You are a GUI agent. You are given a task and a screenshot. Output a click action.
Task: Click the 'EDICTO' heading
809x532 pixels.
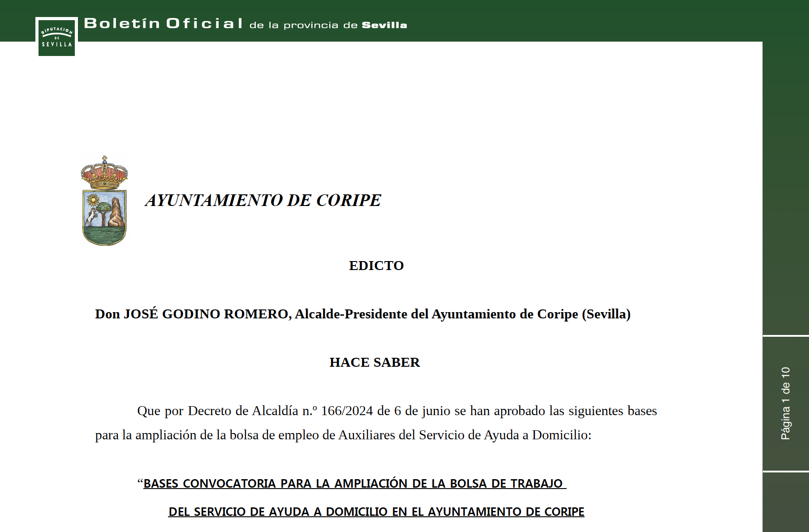pyautogui.click(x=376, y=266)
